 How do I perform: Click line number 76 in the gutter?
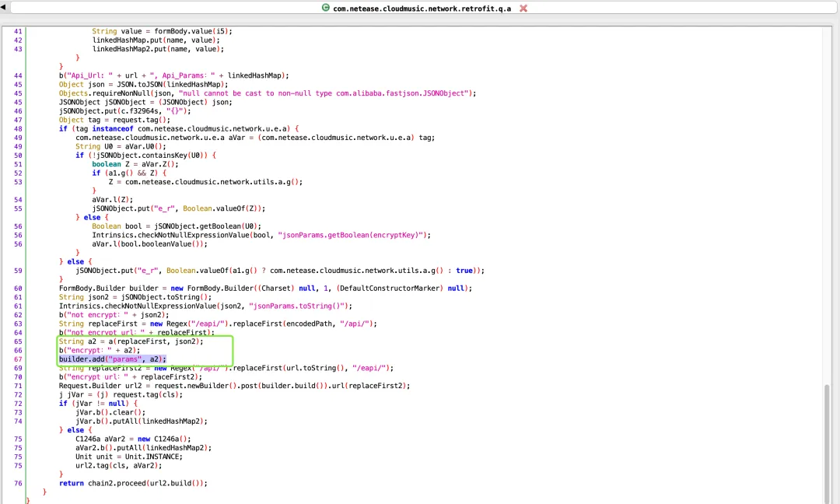[18, 483]
